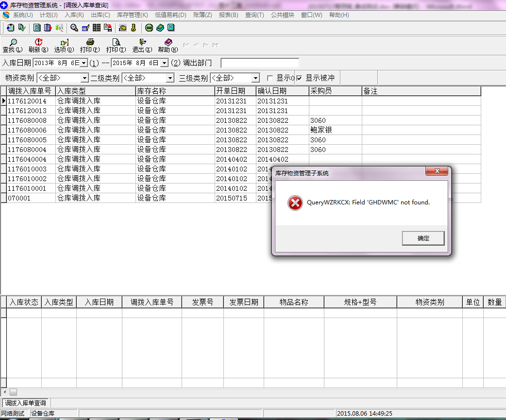Screen dimensions: 506x420
Task: Open the 出库(C) menu
Action: coord(101,15)
